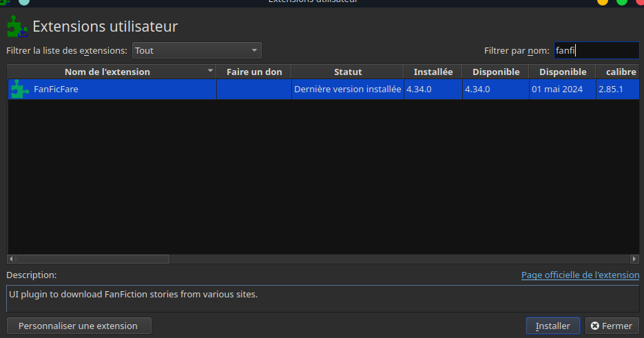The image size is (644, 338).
Task: Focus the Filtrer par nom input field
Action: pos(596,50)
